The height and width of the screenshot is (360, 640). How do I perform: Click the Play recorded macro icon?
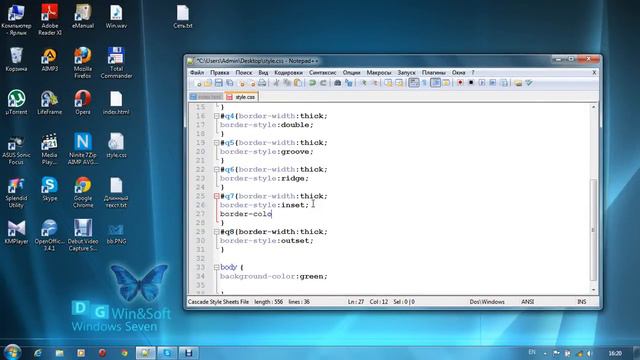tap(483, 83)
